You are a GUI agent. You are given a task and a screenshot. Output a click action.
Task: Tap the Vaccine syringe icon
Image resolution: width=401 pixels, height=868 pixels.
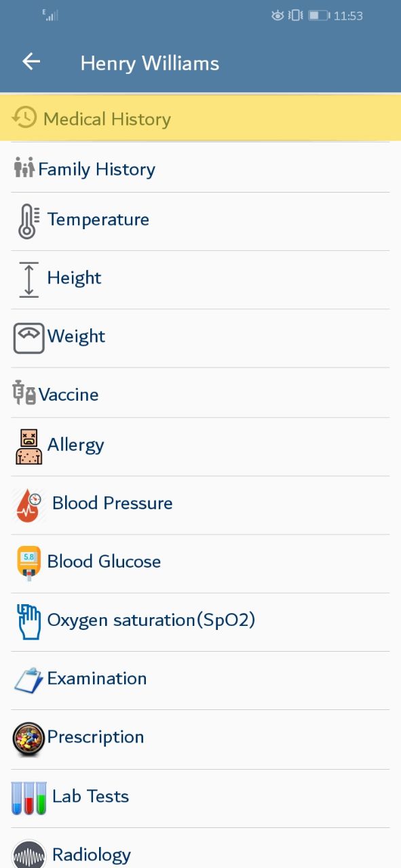tap(24, 393)
